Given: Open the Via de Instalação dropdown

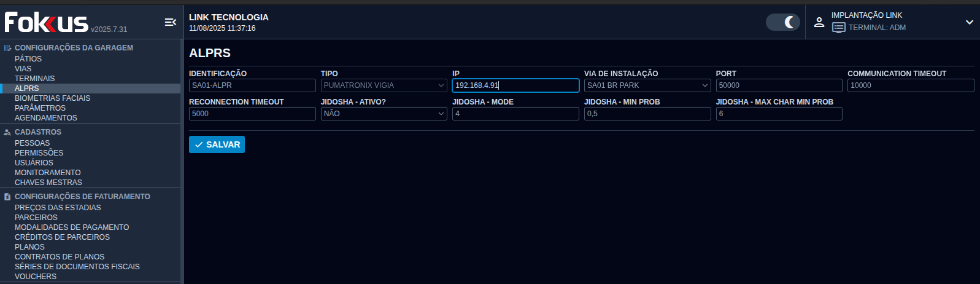Looking at the screenshot, I should [647, 85].
